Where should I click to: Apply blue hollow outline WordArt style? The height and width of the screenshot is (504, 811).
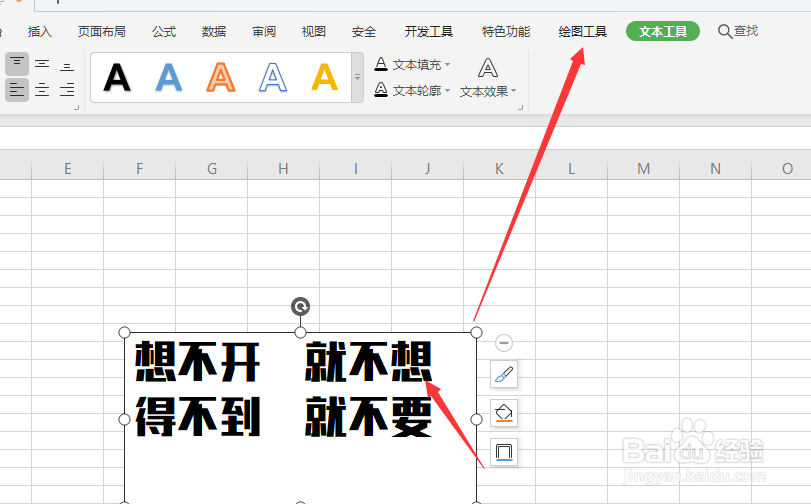[273, 78]
